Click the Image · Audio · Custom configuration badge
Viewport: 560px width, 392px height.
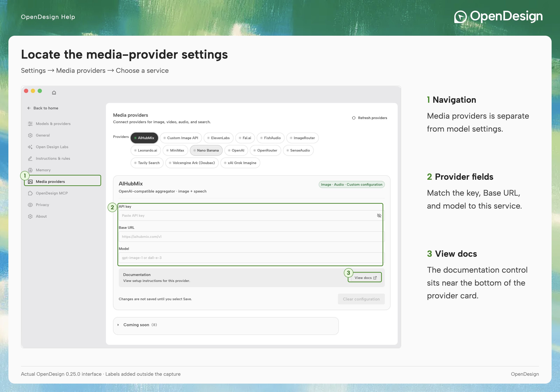point(351,185)
